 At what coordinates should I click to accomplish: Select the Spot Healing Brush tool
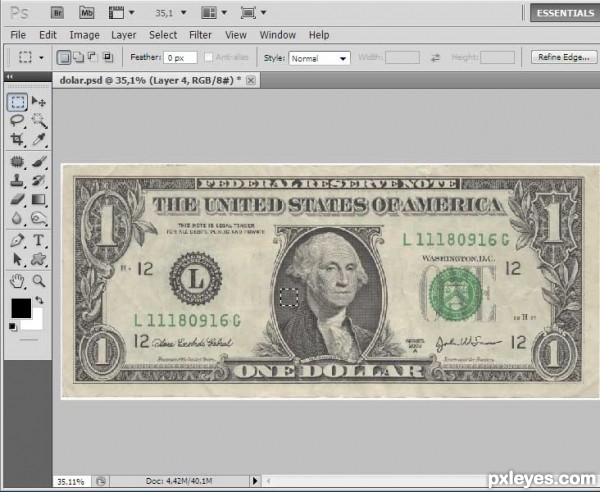pyautogui.click(x=17, y=162)
